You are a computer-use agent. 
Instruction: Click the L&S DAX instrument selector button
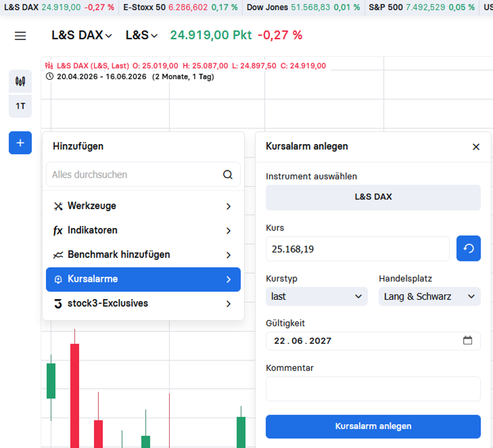(373, 197)
